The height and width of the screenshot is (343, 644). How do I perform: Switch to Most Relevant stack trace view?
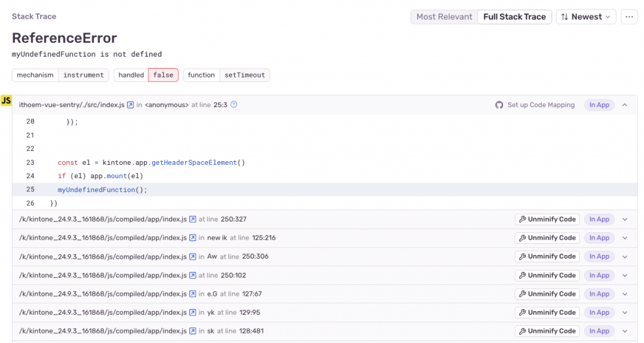click(x=444, y=17)
